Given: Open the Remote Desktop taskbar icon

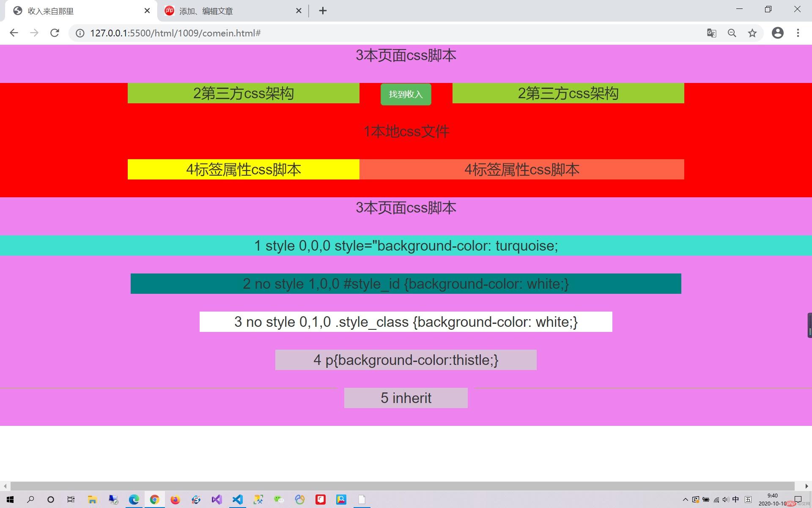Looking at the screenshot, I should coord(113,500).
